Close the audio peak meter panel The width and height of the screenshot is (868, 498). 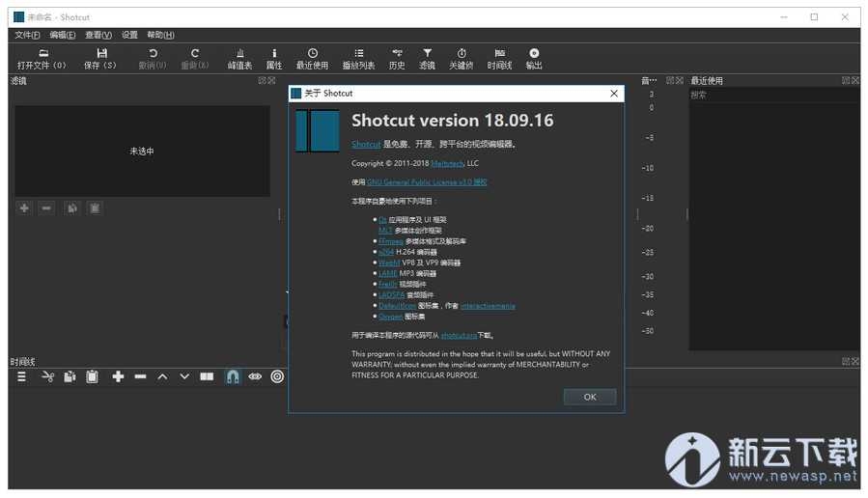click(x=680, y=81)
